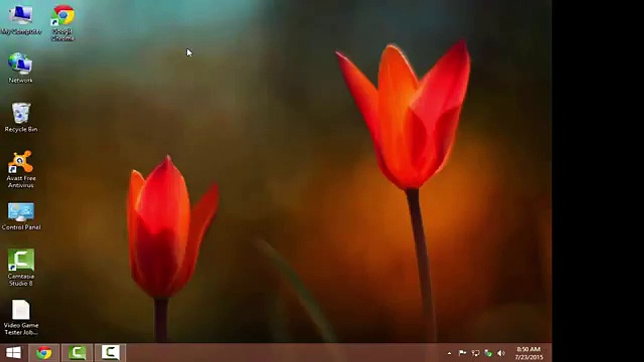Click Safely Remove Hardware tray icon
The image size is (644, 362).
click(x=488, y=353)
